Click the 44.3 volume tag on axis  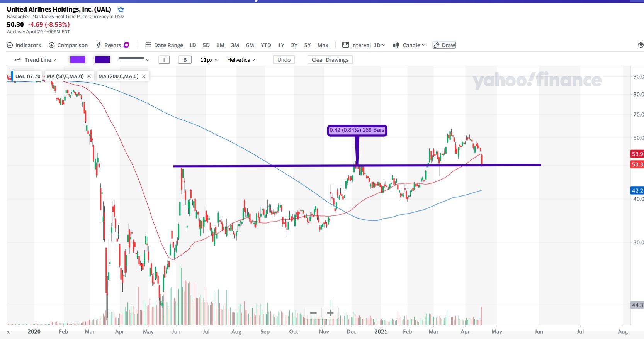[637, 305]
